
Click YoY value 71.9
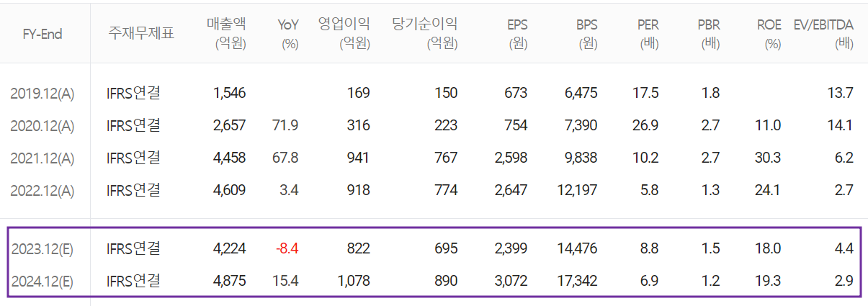pyautogui.click(x=286, y=125)
